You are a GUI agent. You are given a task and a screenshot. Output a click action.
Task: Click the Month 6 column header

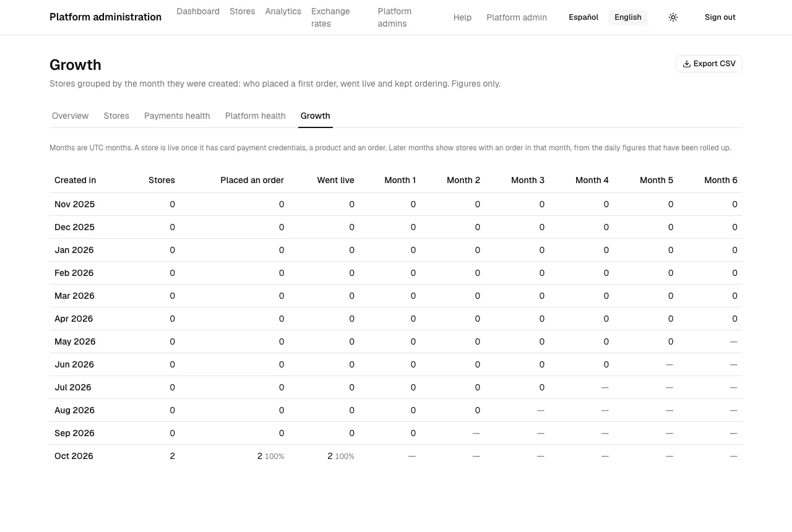pyautogui.click(x=721, y=181)
